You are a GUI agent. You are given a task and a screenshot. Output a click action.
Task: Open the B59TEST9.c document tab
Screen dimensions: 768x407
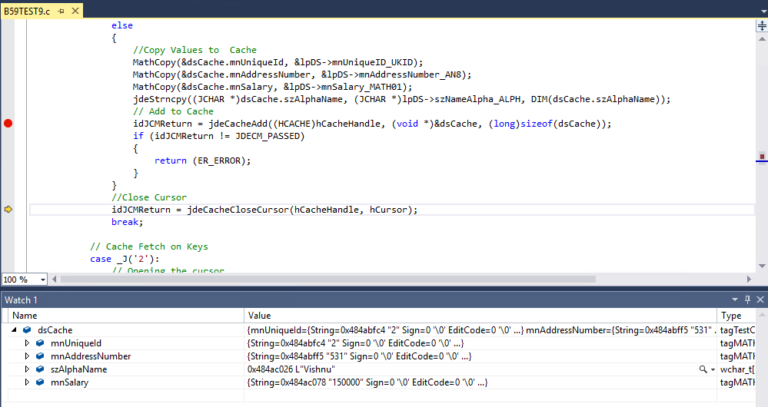click(27, 11)
